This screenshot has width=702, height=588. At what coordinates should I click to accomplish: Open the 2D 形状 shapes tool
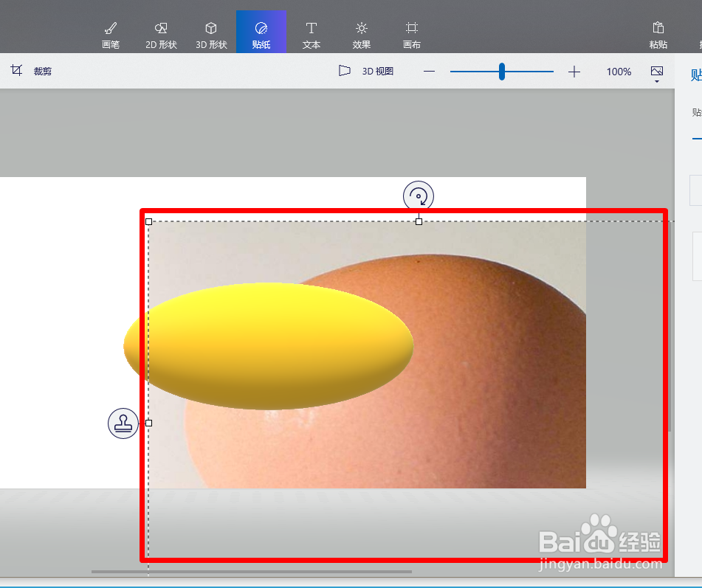click(161, 35)
